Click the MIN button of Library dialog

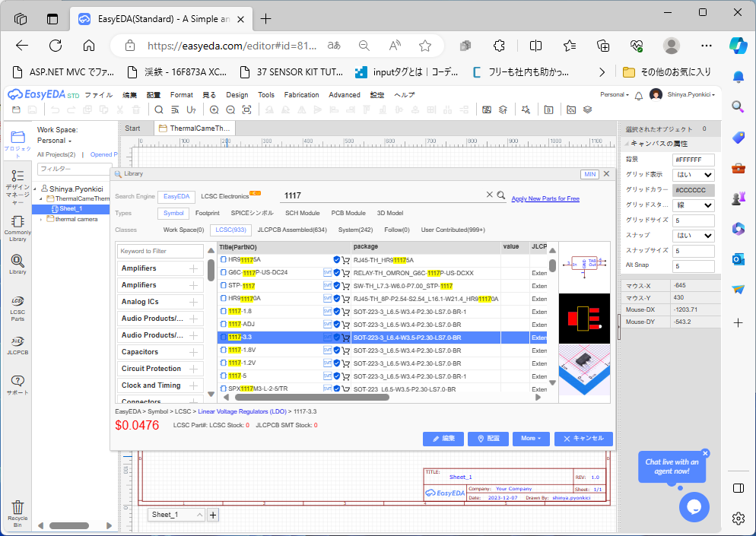click(x=590, y=175)
